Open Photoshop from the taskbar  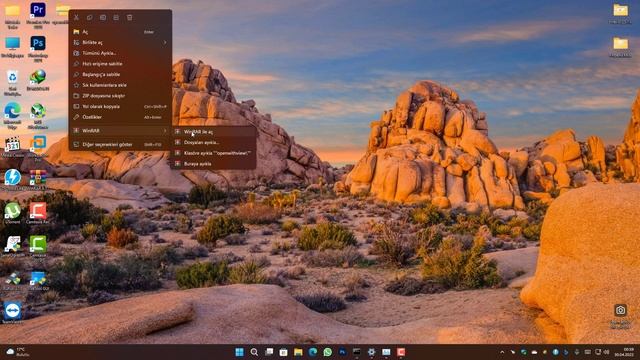click(x=342, y=352)
